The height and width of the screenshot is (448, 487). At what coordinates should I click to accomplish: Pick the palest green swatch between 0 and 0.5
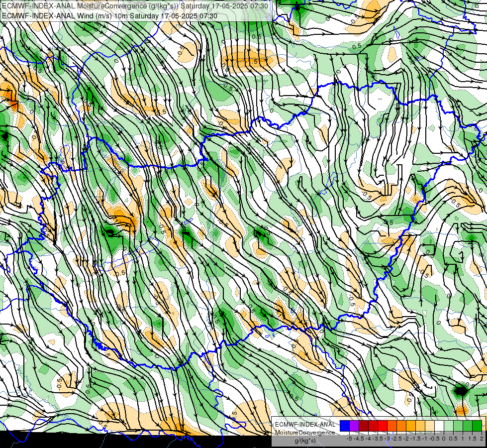(x=449, y=426)
